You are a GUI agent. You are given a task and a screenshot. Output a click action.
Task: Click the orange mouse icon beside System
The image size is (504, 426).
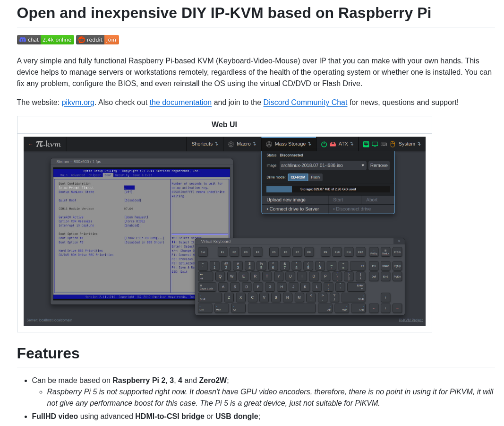[x=393, y=144]
